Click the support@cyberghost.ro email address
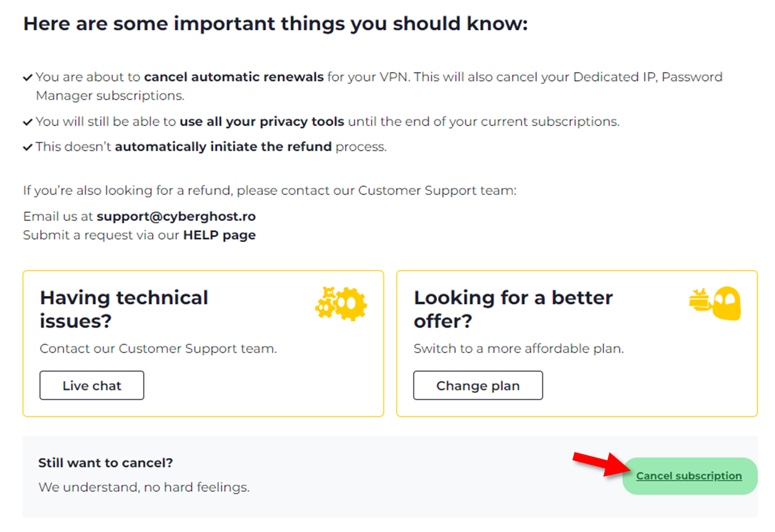 pyautogui.click(x=176, y=216)
